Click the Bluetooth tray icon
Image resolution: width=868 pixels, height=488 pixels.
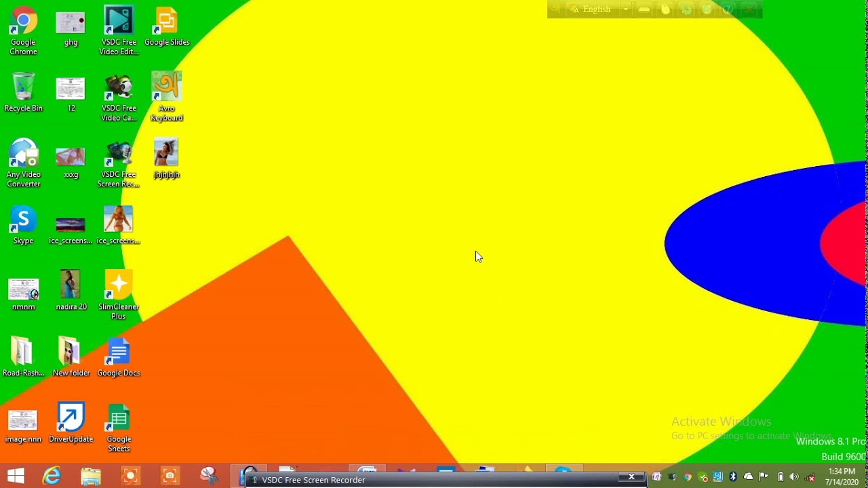(x=733, y=476)
